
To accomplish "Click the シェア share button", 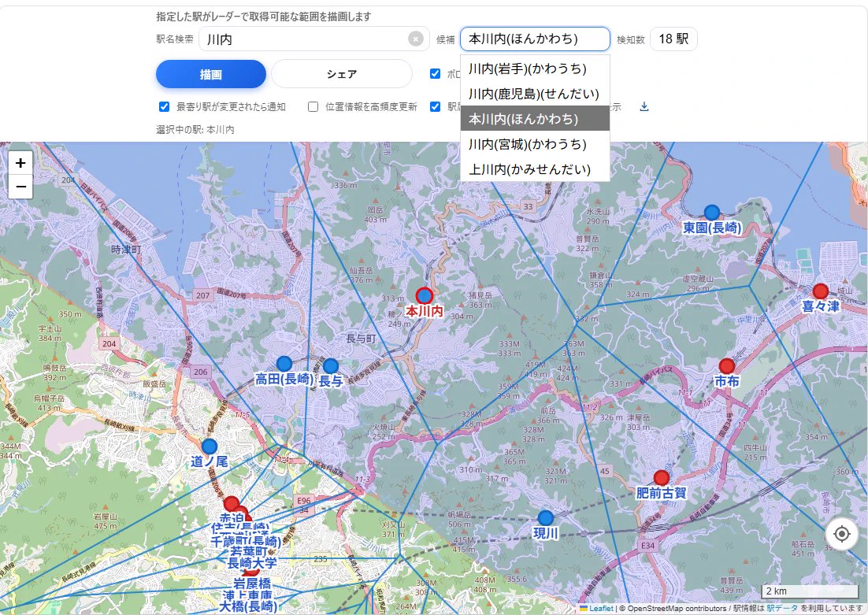I will tap(342, 74).
